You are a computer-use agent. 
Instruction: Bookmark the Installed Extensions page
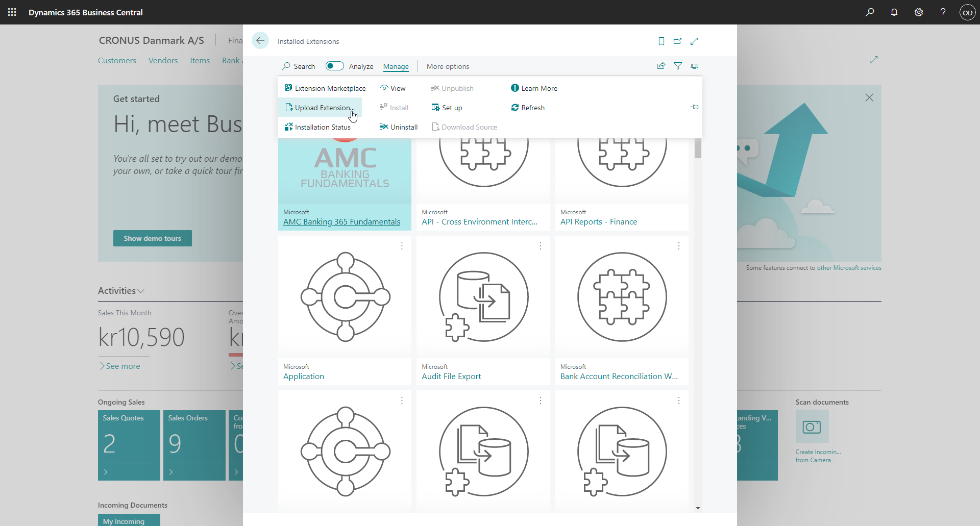tap(661, 41)
